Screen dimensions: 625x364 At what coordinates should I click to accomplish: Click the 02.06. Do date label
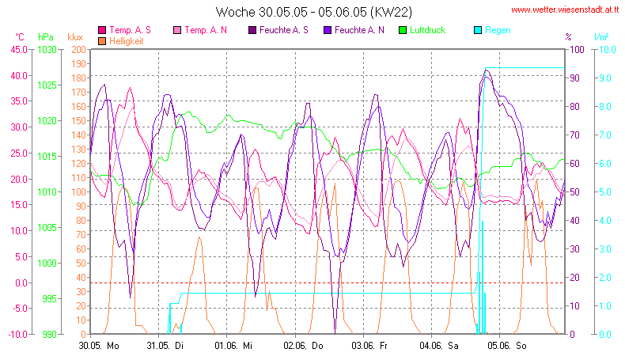(x=303, y=346)
